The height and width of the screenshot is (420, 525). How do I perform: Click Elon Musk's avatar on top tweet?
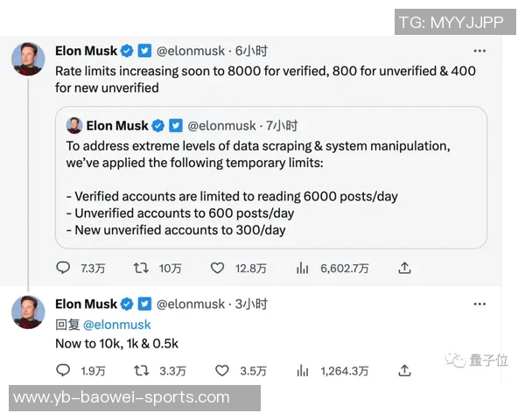pyautogui.click(x=28, y=59)
